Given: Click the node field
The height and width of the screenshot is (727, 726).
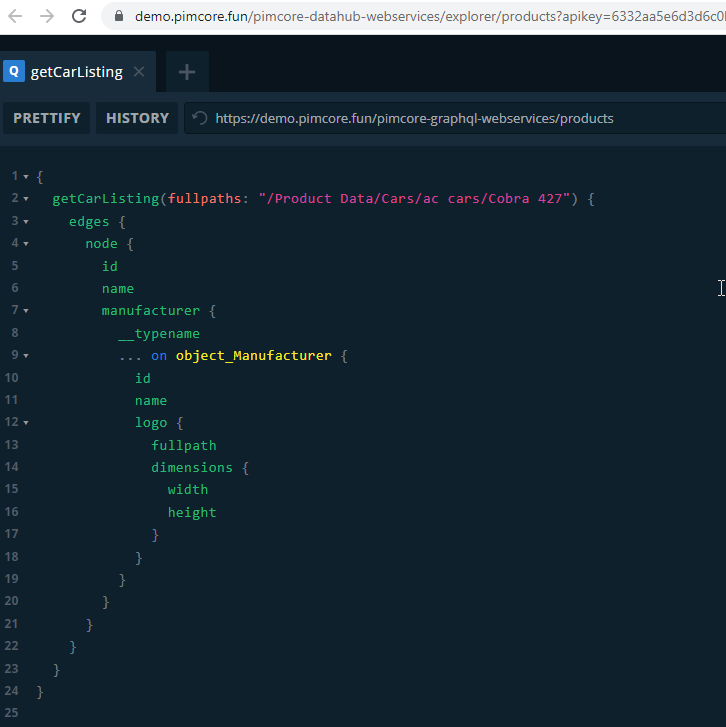Looking at the screenshot, I should 102,244.
